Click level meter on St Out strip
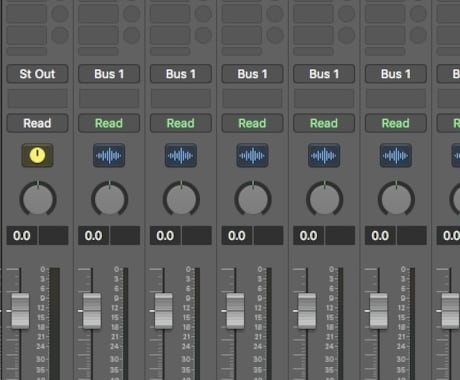The width and height of the screenshot is (460, 380). click(x=55, y=323)
